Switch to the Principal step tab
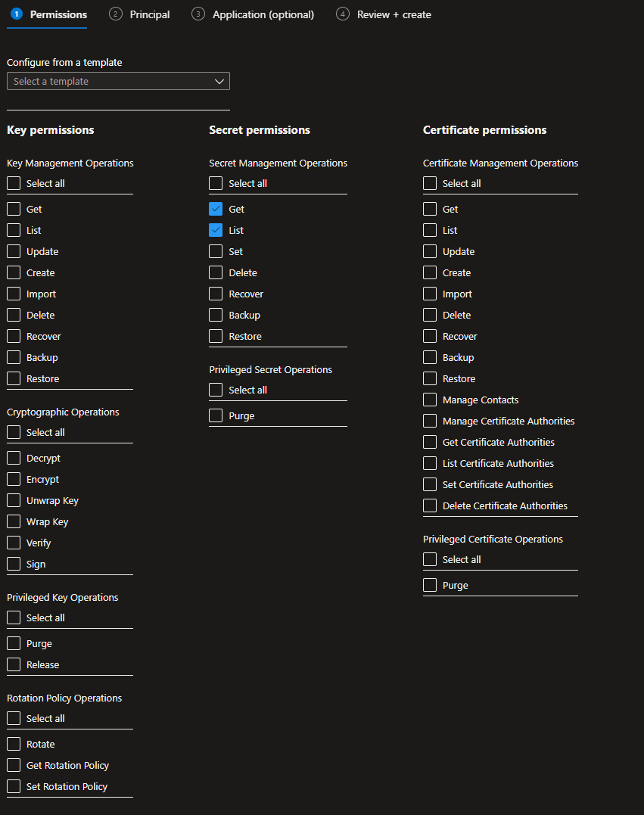Viewport: 644px width, 815px height. click(140, 14)
